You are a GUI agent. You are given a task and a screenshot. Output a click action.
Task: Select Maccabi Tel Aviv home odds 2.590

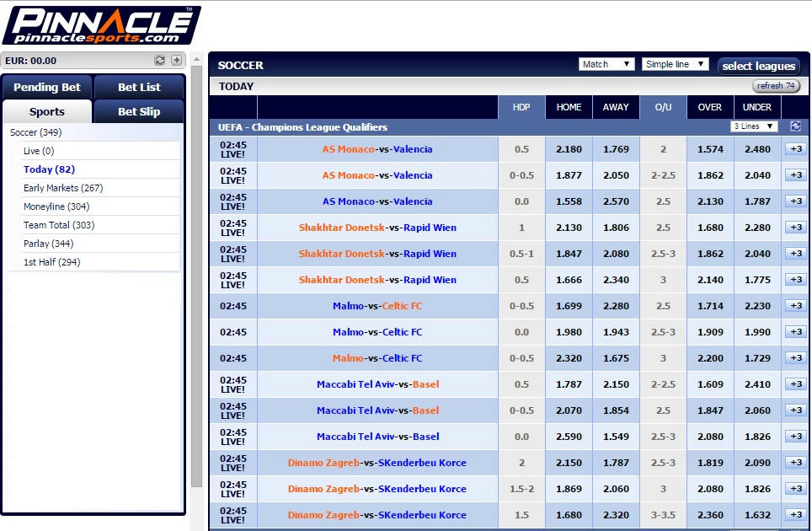tap(569, 437)
